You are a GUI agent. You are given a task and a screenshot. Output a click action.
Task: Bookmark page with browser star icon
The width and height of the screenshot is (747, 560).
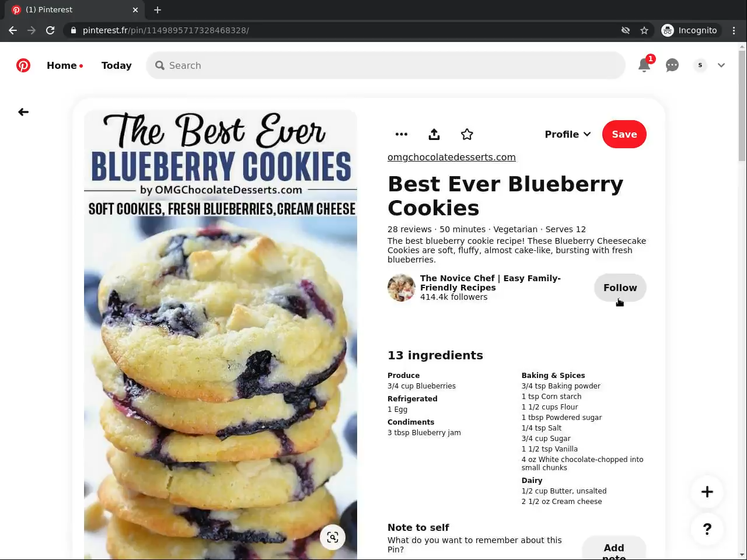pyautogui.click(x=644, y=30)
